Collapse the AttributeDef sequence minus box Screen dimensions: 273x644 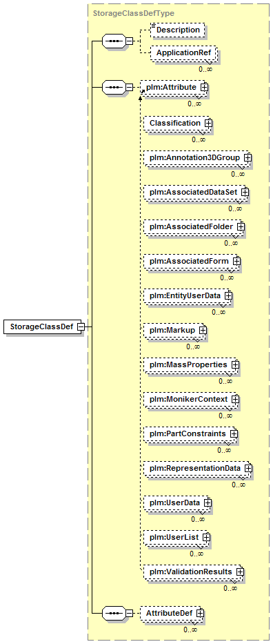tap(129, 613)
